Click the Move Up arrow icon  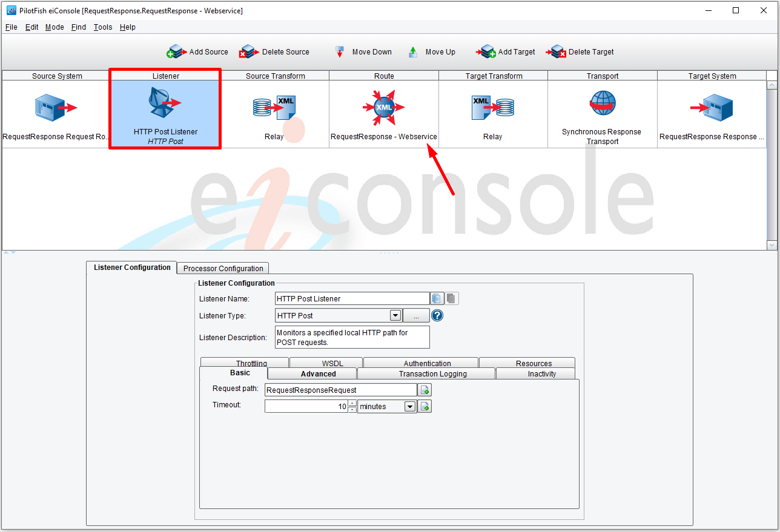[413, 52]
